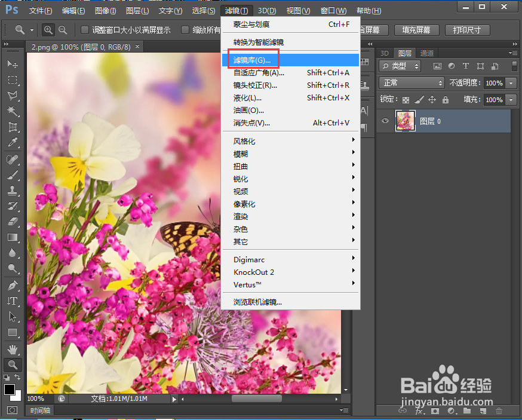This screenshot has height=420, width=522.
Task: Expand 像素化 filter submenu
Action: tap(290, 204)
